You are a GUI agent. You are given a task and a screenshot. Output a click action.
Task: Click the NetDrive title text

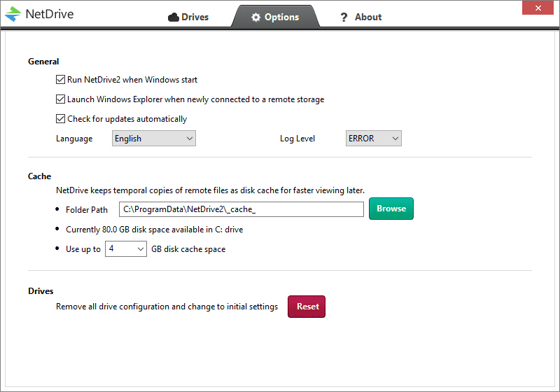tap(49, 14)
